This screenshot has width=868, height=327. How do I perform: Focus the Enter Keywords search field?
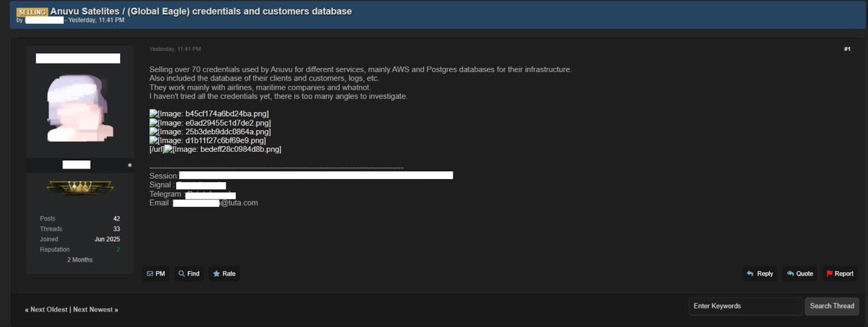745,306
